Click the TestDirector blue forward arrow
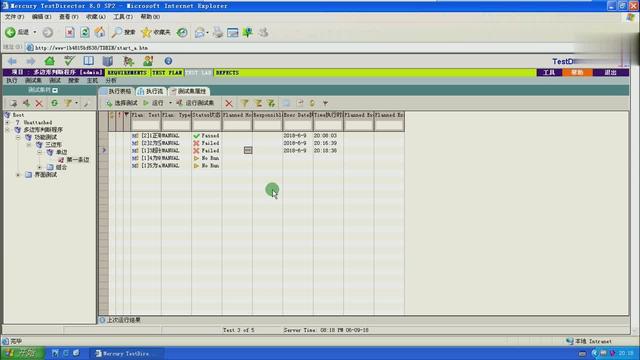Image resolution: width=640 pixels, height=360 pixels. (x=31, y=61)
